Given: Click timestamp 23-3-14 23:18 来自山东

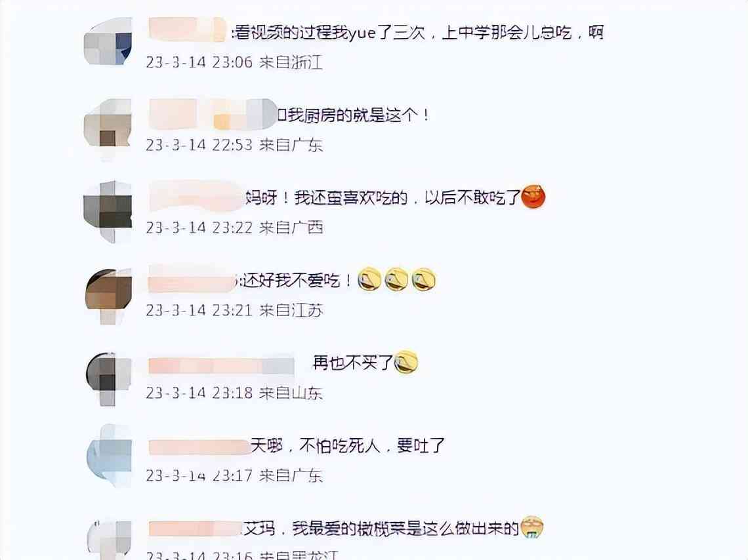Looking at the screenshot, I should click(x=234, y=393).
